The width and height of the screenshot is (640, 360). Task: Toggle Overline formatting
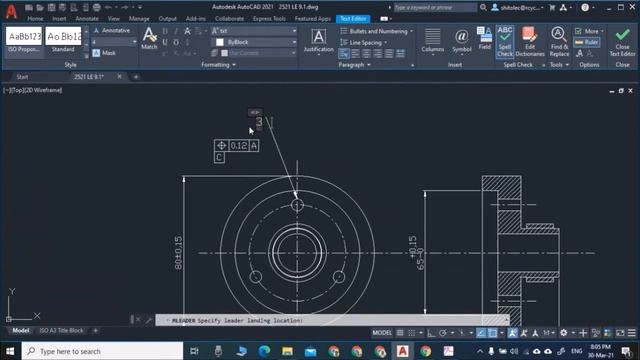tap(176, 42)
